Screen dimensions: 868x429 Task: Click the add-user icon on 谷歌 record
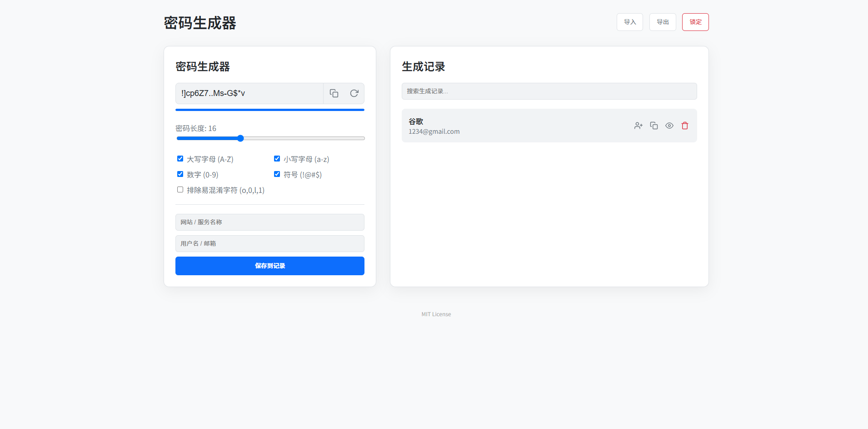coord(638,126)
